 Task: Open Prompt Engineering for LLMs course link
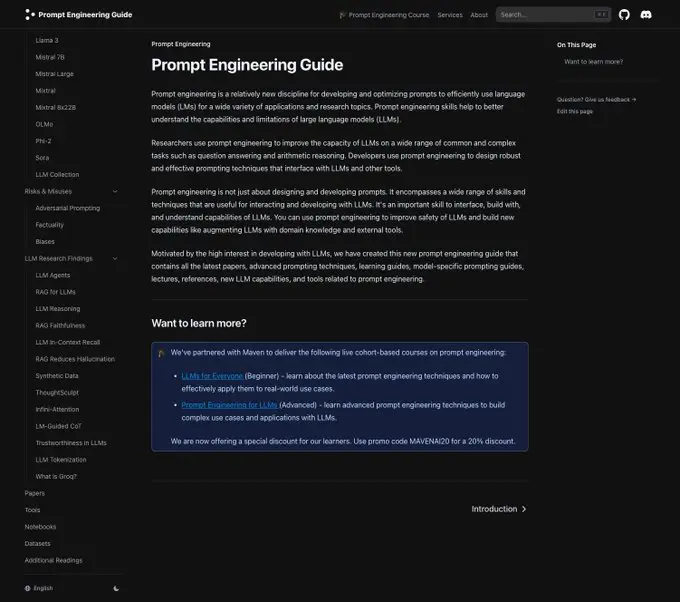(229, 405)
